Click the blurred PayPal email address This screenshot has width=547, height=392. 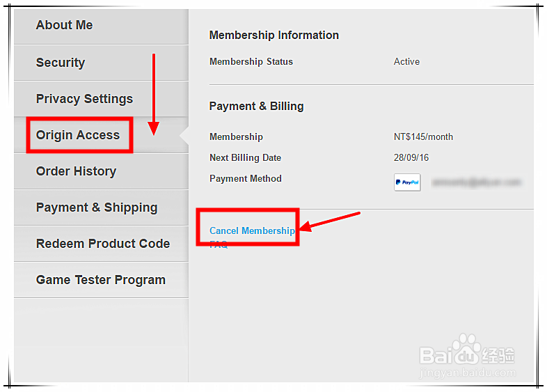coord(476,182)
